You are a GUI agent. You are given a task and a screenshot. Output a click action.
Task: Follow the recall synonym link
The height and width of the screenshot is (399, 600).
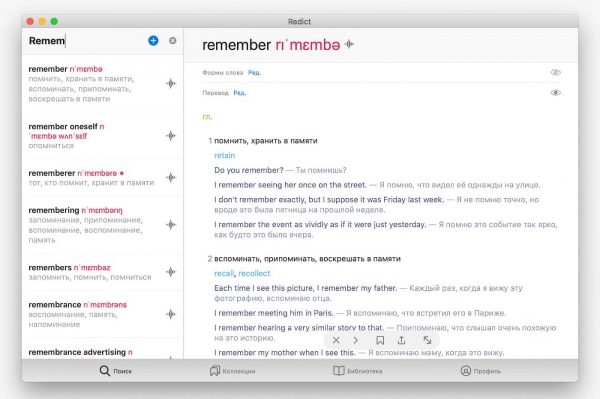224,273
